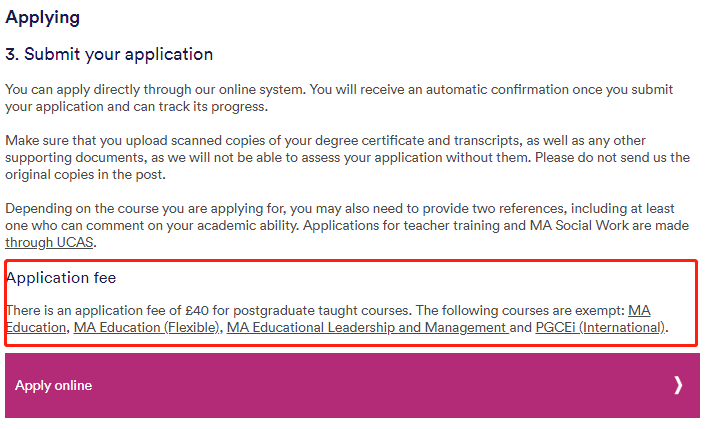Image resolution: width=708 pixels, height=429 pixels.
Task: Visit the PGCEi (International) link
Action: (x=599, y=327)
